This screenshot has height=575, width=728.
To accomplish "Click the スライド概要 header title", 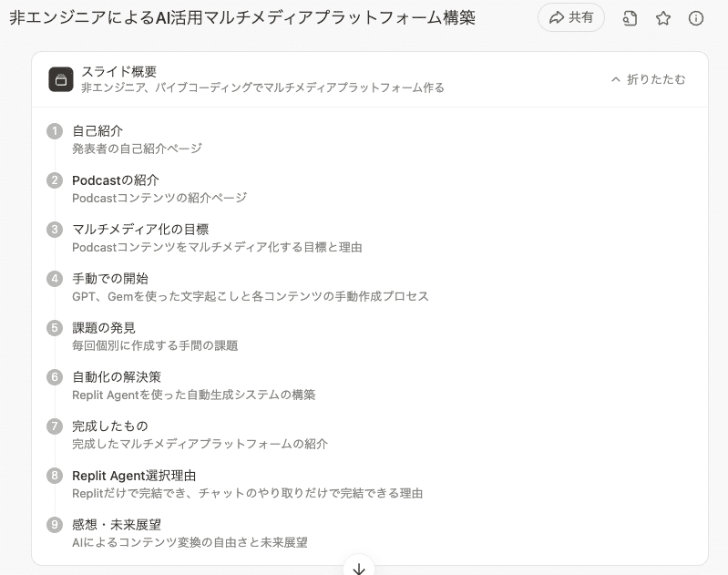I will click(118, 71).
